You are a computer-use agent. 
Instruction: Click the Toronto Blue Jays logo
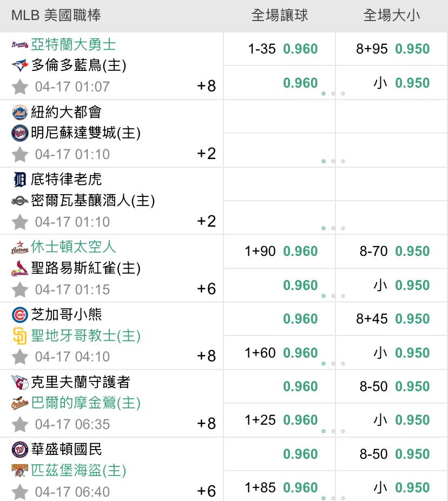[20, 65]
